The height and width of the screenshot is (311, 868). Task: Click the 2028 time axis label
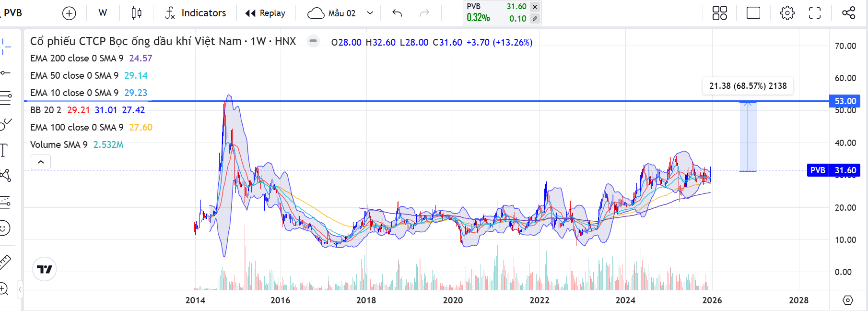(x=798, y=300)
